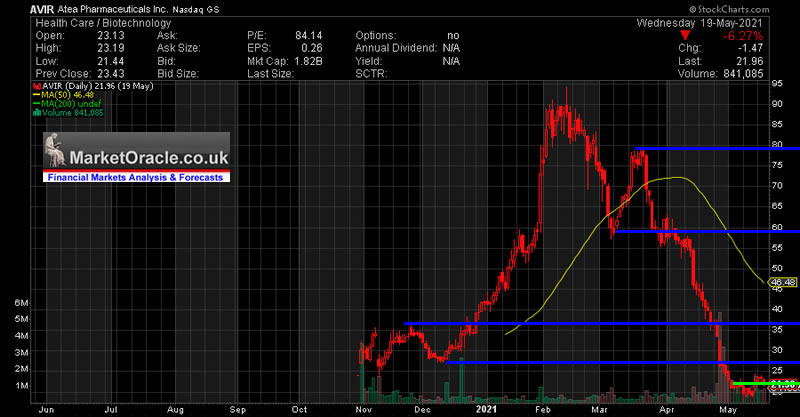800x417 pixels.
Task: Click the 2021 year label on time axis
Action: tap(486, 409)
